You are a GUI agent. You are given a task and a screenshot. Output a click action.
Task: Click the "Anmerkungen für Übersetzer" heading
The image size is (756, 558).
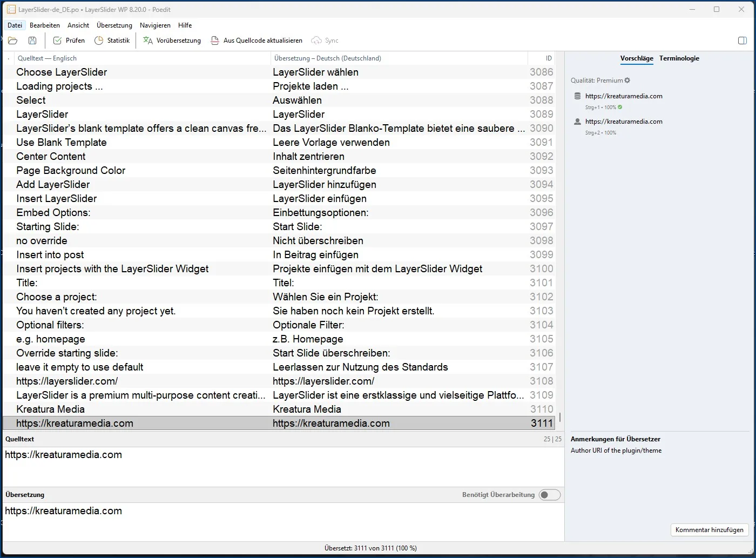coord(616,439)
